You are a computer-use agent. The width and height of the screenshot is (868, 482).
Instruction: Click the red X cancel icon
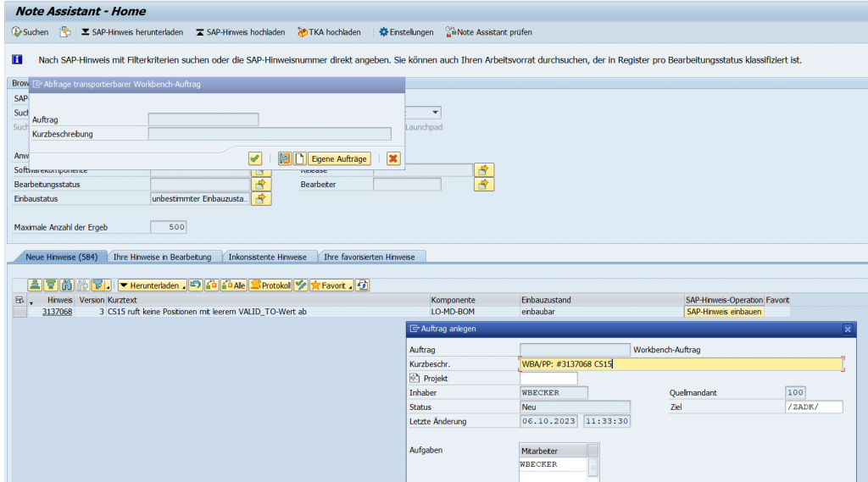click(393, 158)
